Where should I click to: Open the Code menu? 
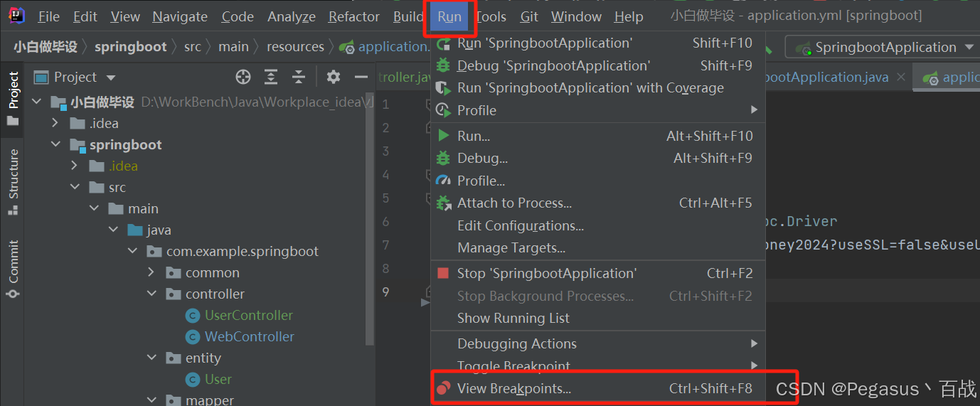[238, 17]
